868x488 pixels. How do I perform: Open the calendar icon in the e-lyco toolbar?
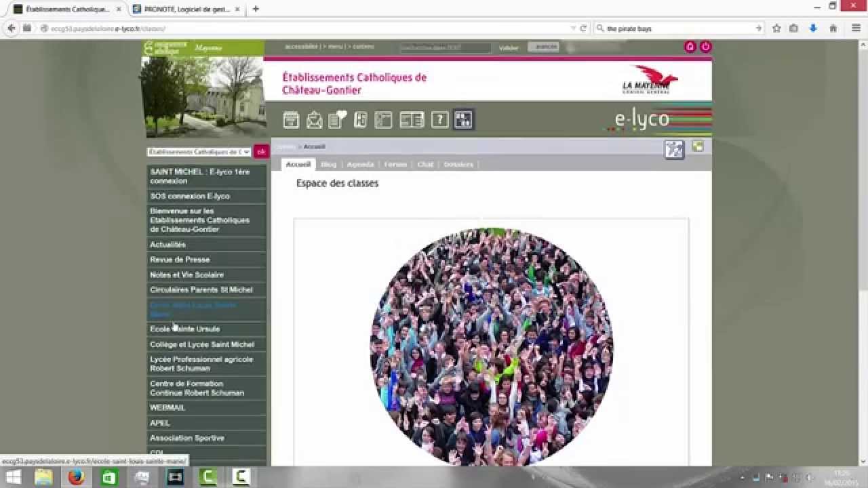tap(291, 120)
